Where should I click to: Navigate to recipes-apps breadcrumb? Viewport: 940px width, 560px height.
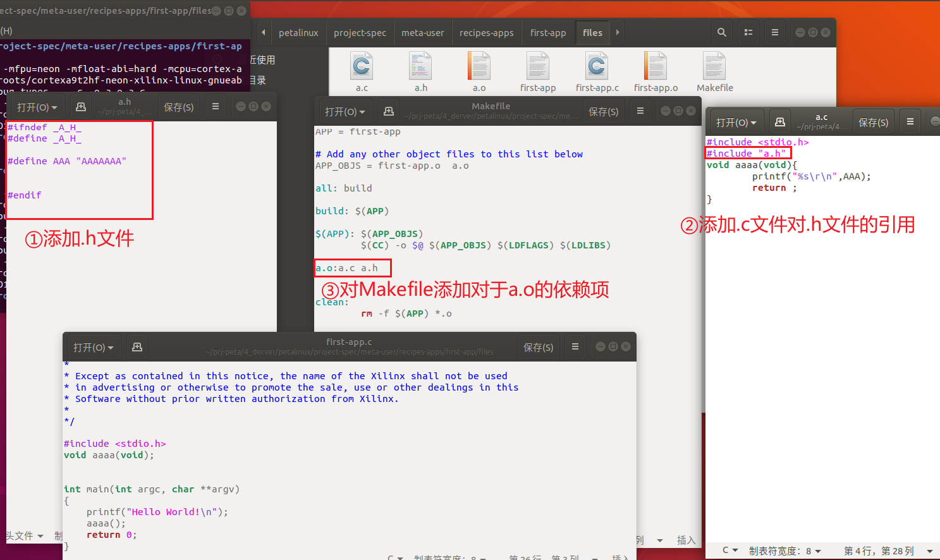[x=486, y=33]
